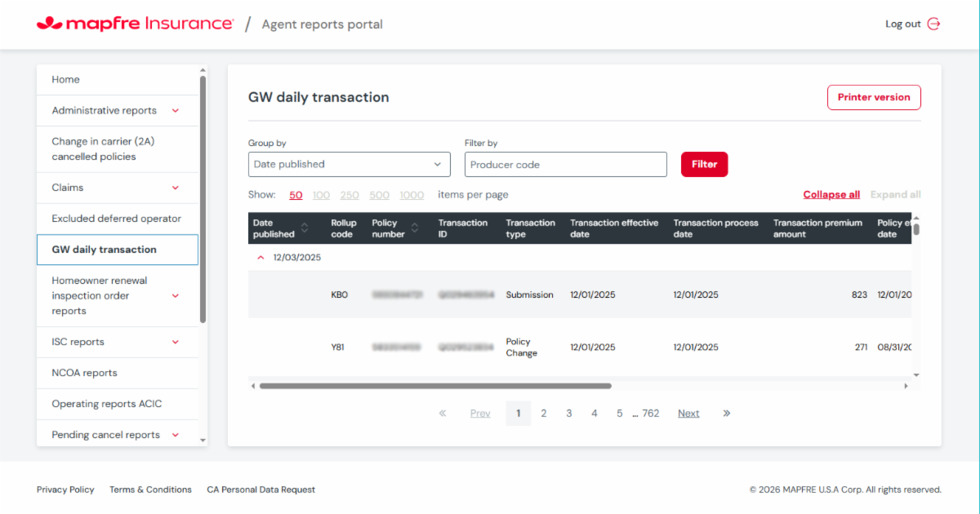Click Collapse all link
The height and width of the screenshot is (514, 980).
831,195
